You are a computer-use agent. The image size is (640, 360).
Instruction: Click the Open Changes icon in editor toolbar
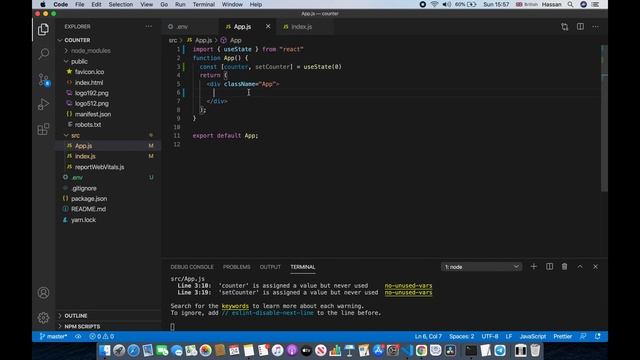point(564,27)
